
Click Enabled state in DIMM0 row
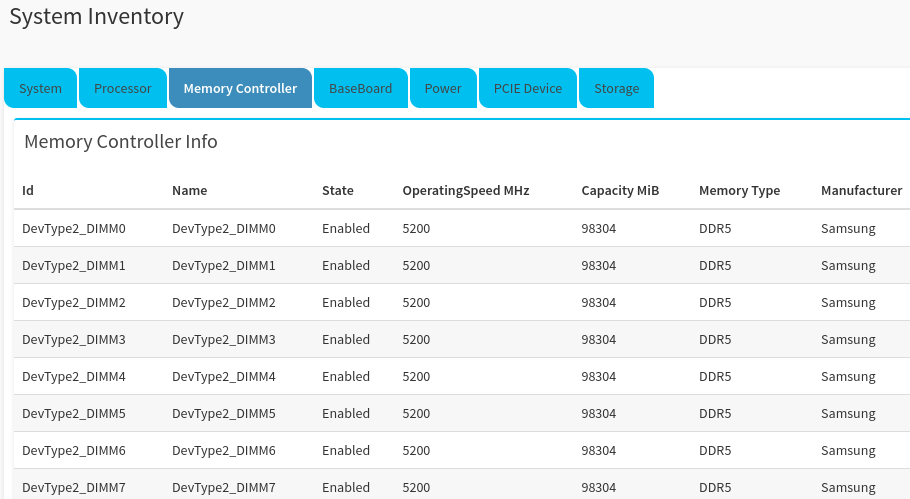(346, 229)
